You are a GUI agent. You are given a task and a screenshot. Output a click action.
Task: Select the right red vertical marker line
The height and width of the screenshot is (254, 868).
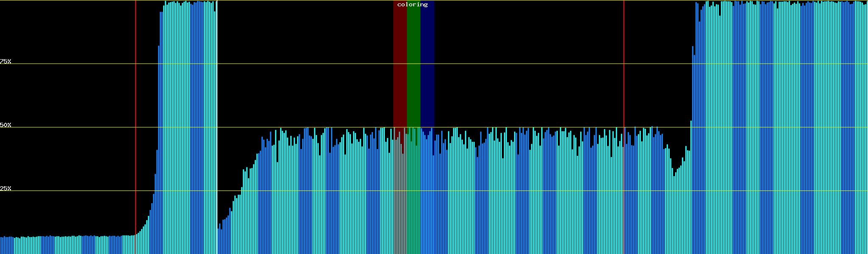tap(624, 85)
